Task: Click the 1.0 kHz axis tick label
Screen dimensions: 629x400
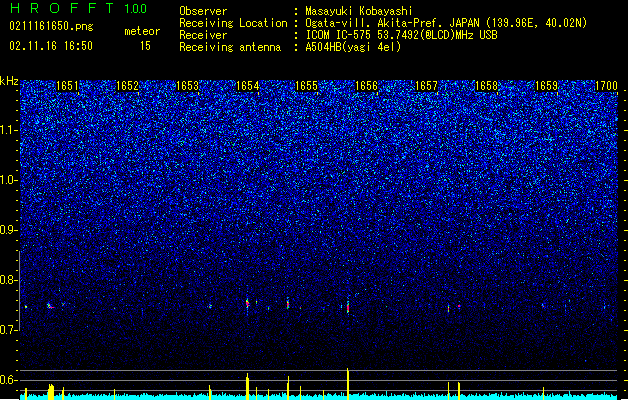Action: (x=9, y=180)
